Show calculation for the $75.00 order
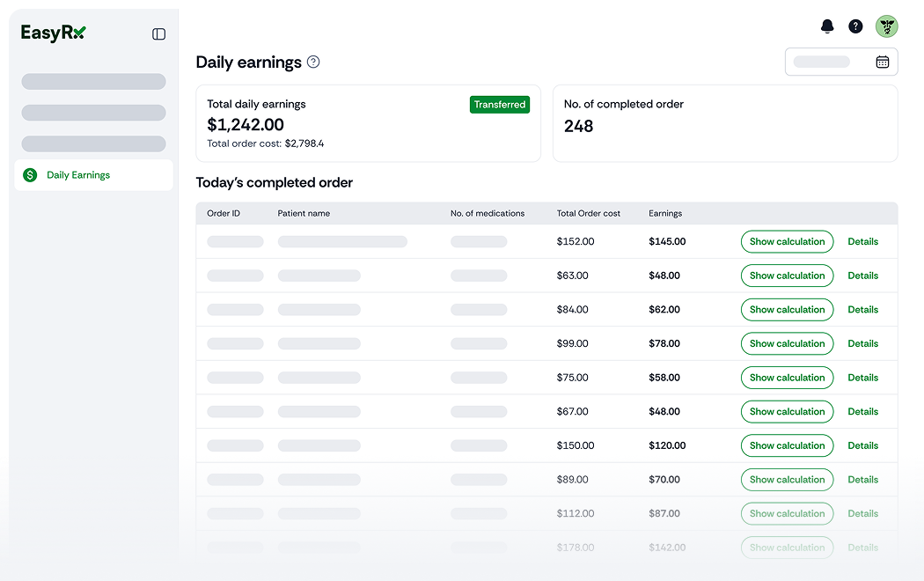 coord(787,378)
